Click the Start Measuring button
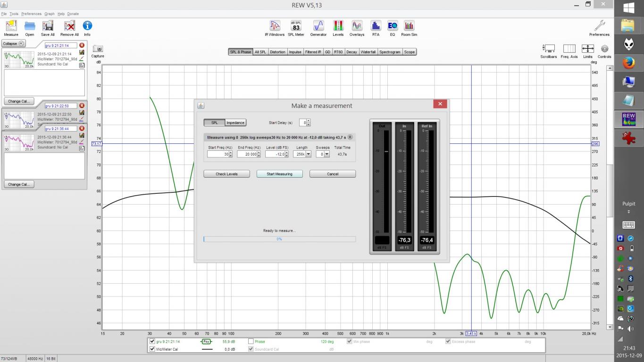 point(279,174)
